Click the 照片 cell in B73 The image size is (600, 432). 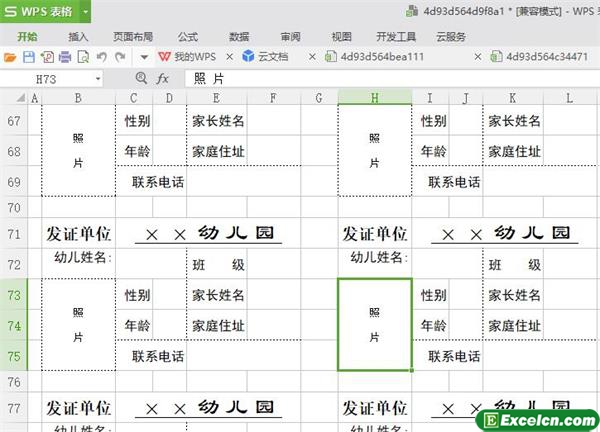pyautogui.click(x=78, y=324)
